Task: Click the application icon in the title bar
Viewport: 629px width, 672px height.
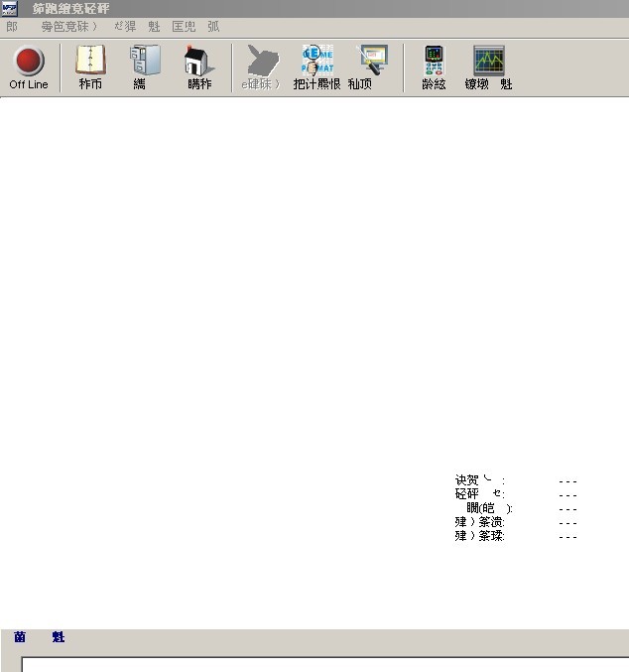Action: [x=9, y=8]
